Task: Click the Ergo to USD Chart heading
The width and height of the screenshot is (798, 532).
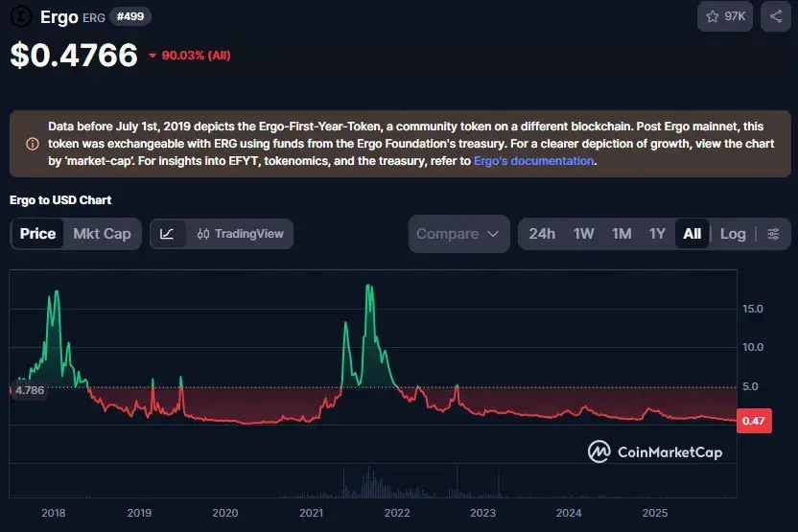Action: [x=60, y=200]
